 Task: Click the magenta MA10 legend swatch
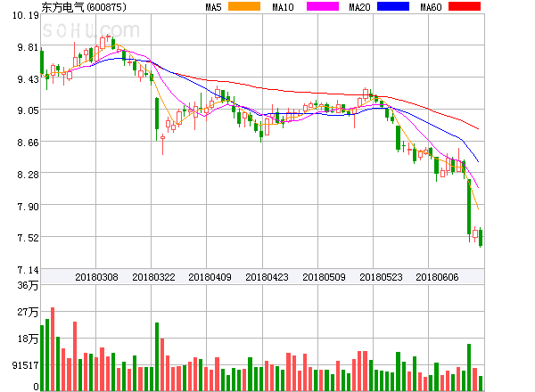click(323, 6)
